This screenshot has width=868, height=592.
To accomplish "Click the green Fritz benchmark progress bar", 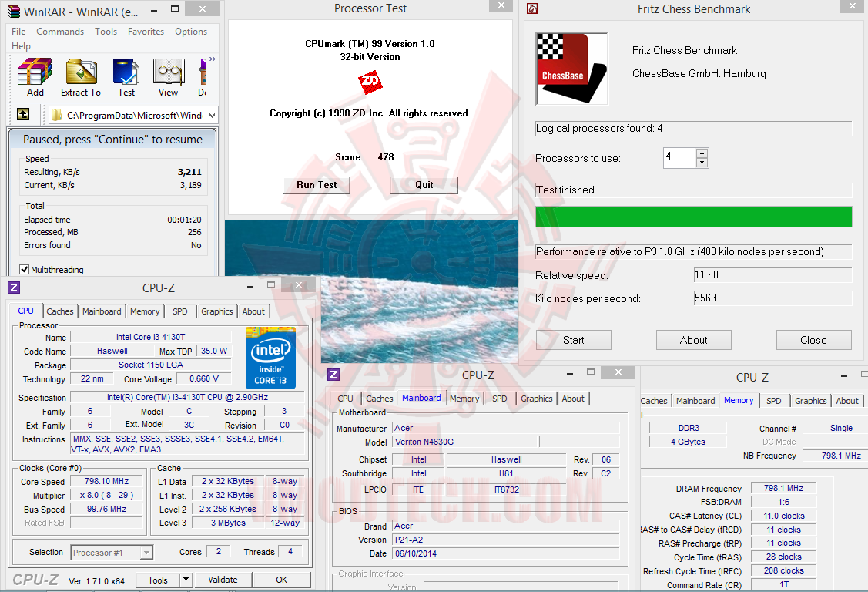I will tap(694, 217).
